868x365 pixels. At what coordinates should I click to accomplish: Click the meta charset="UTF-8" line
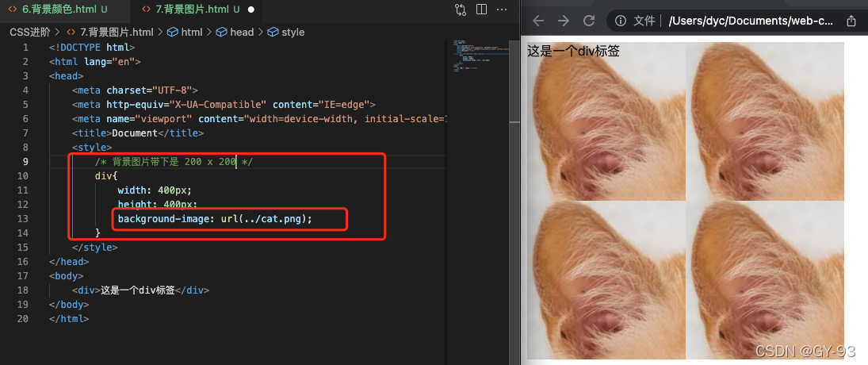coord(135,90)
